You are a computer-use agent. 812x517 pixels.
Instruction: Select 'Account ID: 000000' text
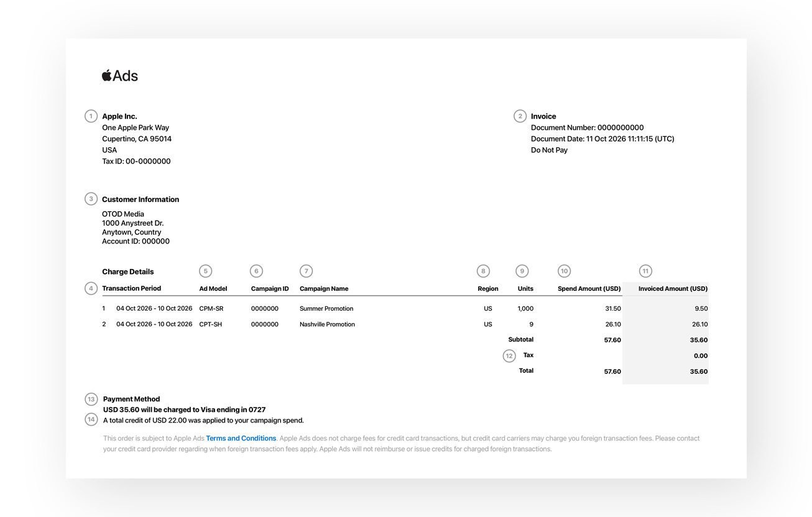click(x=136, y=241)
